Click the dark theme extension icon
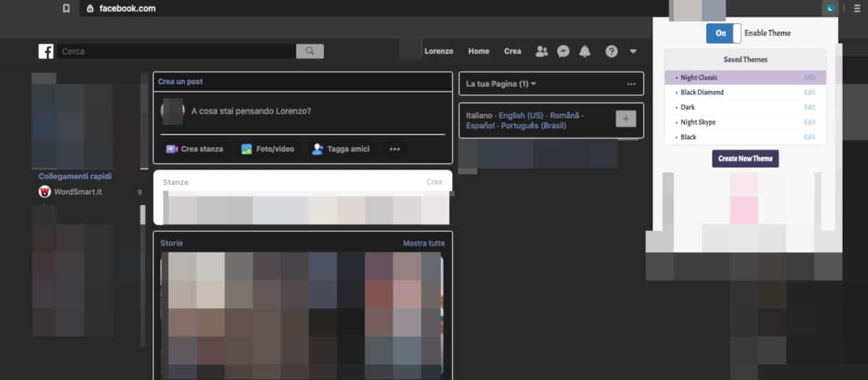 831,9
